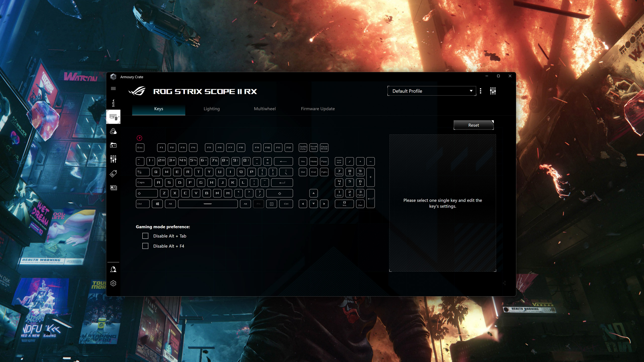The image size is (644, 362).
Task: Toggle gaming mode preference checkbox
Action: 145,236
